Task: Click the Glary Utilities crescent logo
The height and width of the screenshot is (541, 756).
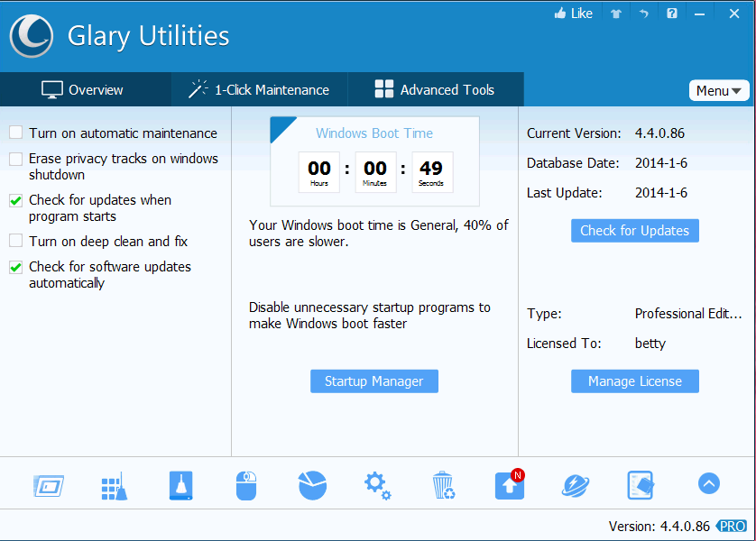Action: tap(32, 36)
